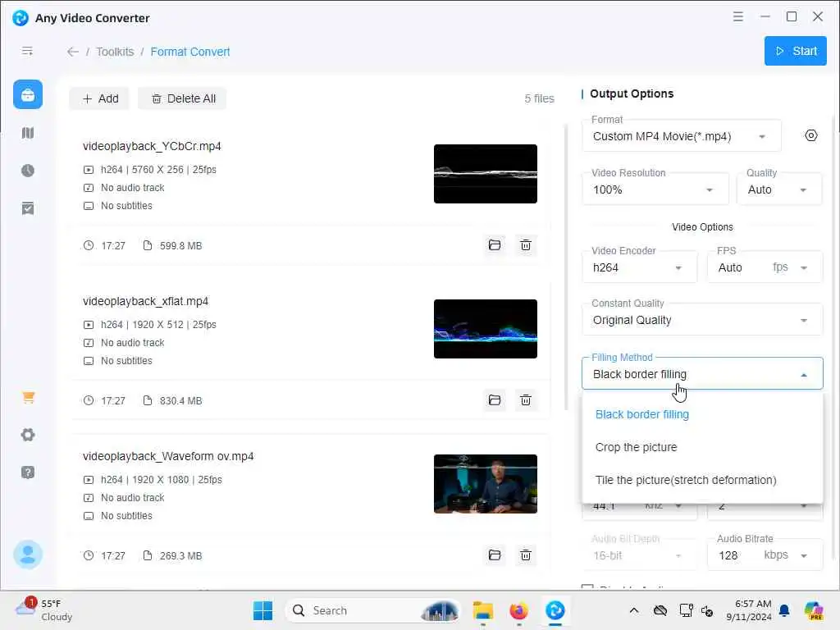Open the completed tasks sidebar icon

[28, 208]
